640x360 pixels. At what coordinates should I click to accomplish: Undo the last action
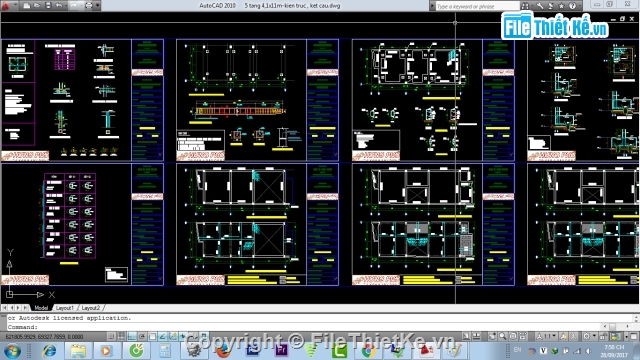59,5
